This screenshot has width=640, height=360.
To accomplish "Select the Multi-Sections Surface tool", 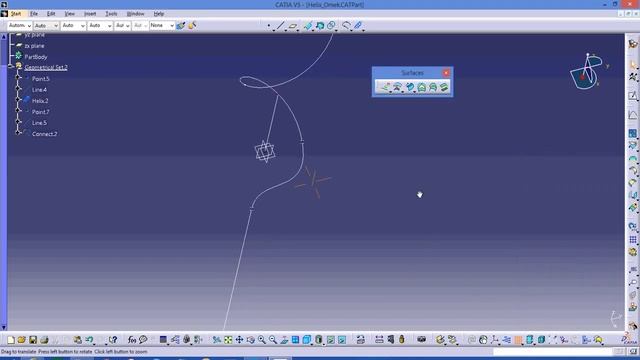I will point(433,87).
